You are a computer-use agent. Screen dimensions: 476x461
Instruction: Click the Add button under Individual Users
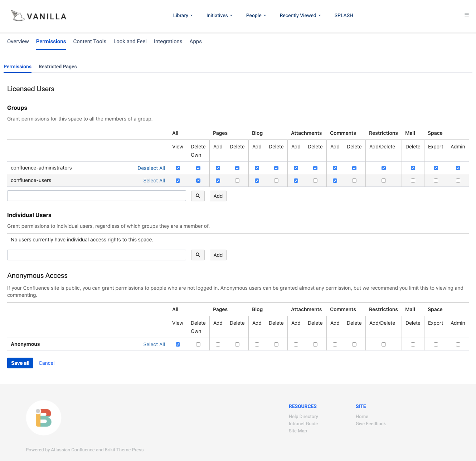point(218,255)
